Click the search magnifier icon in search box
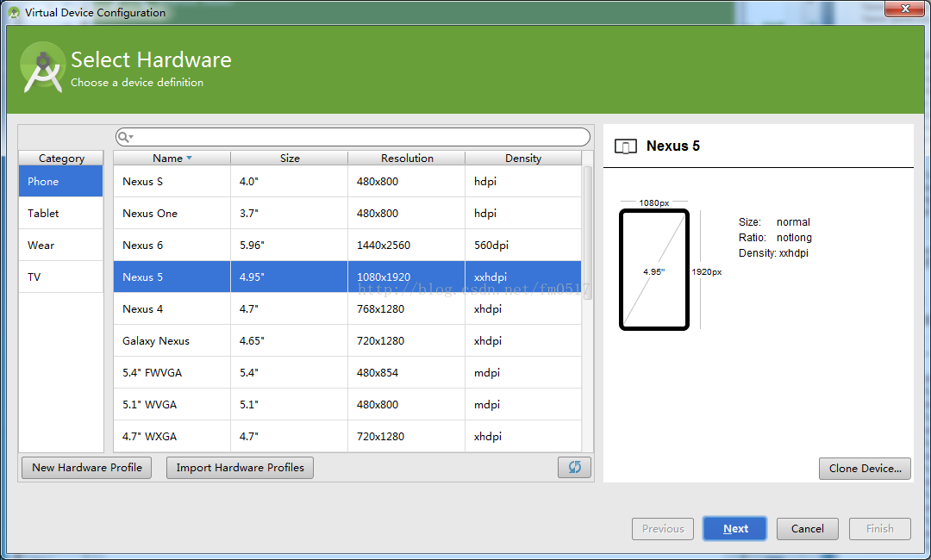 pyautogui.click(x=125, y=137)
